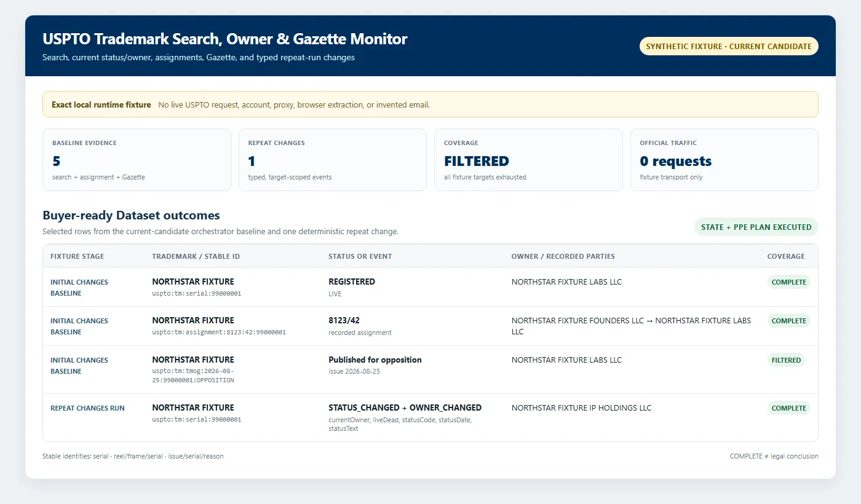The width and height of the screenshot is (861, 504).
Task: Click 'recorded assignment' under 8123/42
Action: (x=360, y=333)
